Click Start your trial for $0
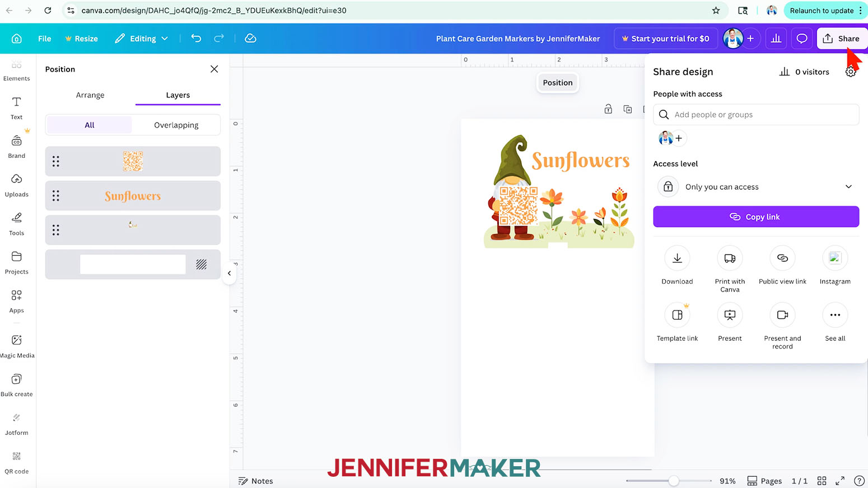Screen dimensions: 868x488 coord(665,39)
